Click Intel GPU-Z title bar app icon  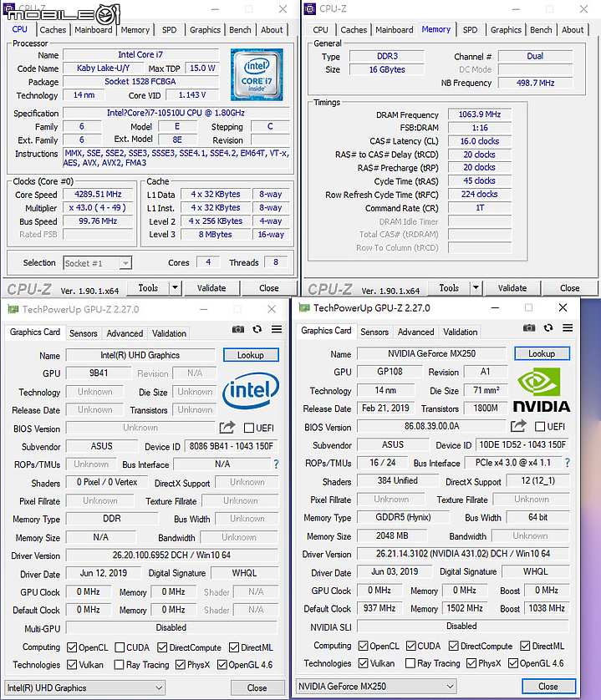[x=13, y=309]
